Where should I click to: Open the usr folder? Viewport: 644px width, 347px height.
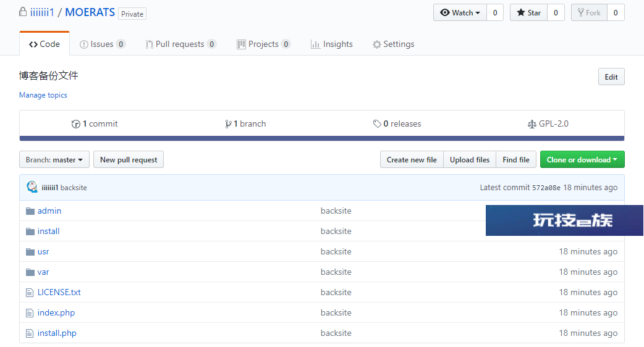click(43, 252)
